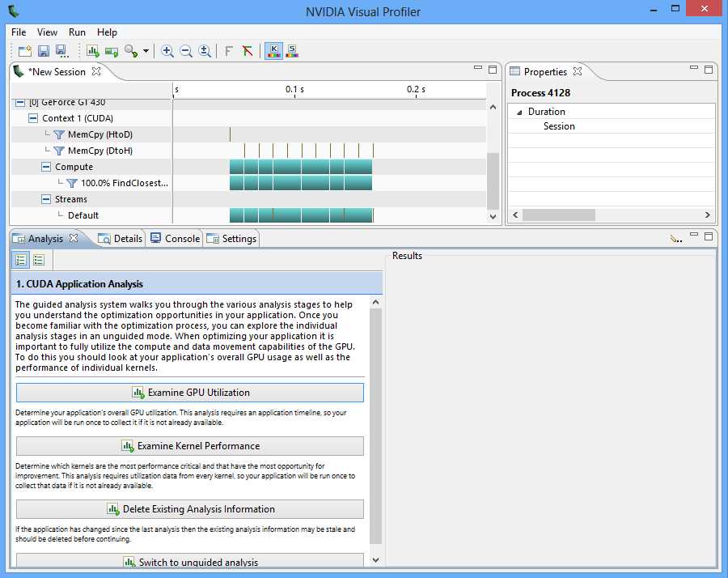728x578 pixels.
Task: Close the Analysis tab
Action: tap(74, 238)
